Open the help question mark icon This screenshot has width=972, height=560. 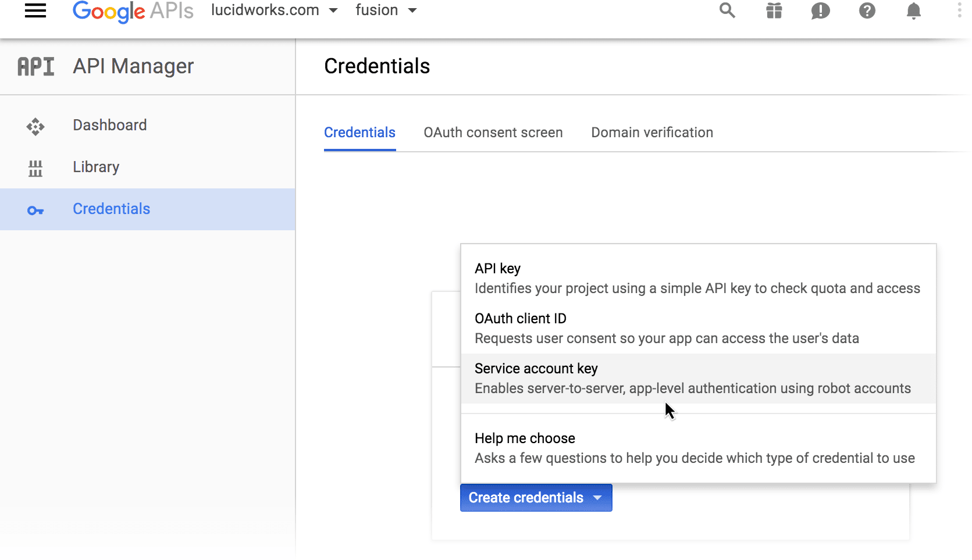867,10
